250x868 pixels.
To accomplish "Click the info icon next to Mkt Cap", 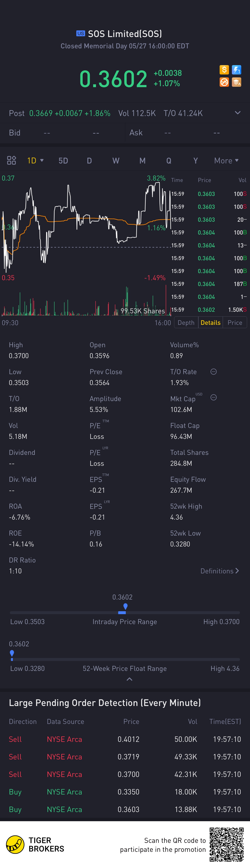I will pos(213,397).
